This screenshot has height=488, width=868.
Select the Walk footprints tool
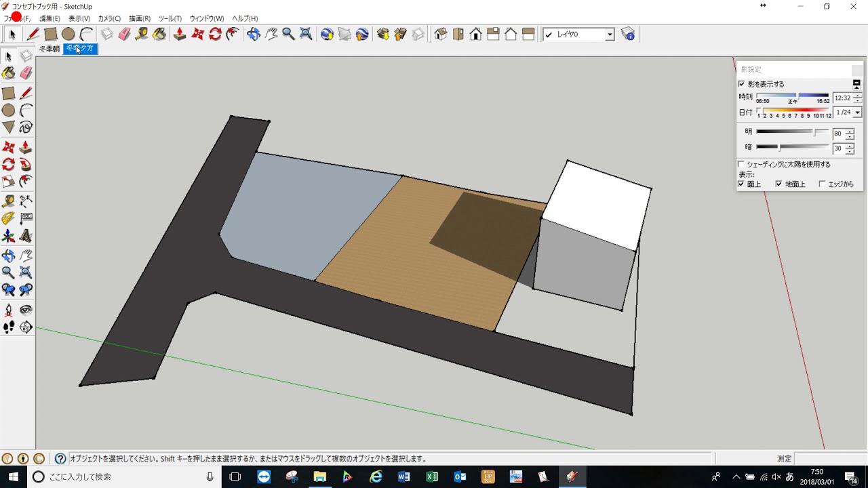(8, 327)
